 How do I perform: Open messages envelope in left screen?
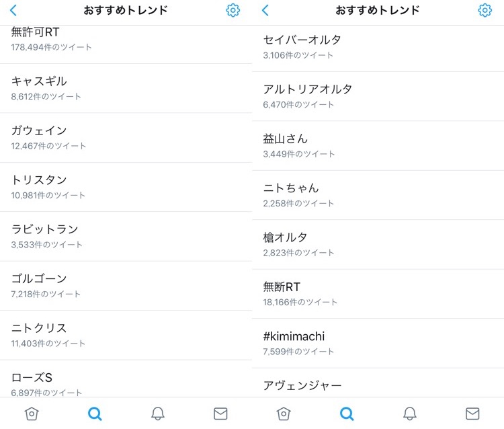(x=220, y=414)
